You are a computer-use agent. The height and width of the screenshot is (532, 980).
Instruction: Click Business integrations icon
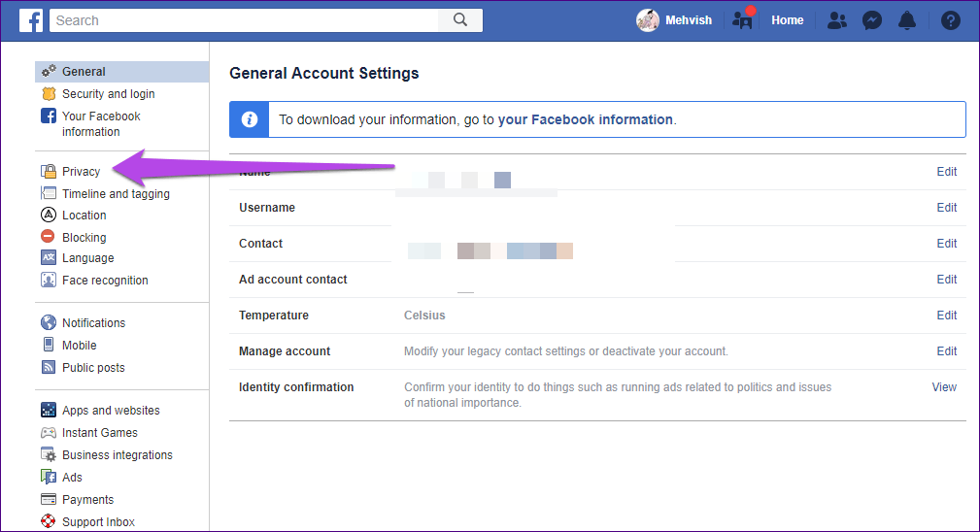[49, 454]
